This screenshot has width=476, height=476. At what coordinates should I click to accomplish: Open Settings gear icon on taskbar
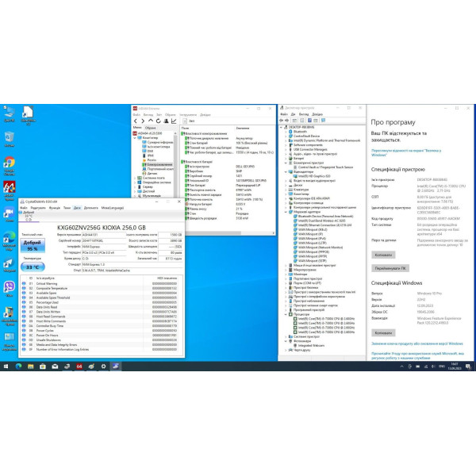pos(103,367)
